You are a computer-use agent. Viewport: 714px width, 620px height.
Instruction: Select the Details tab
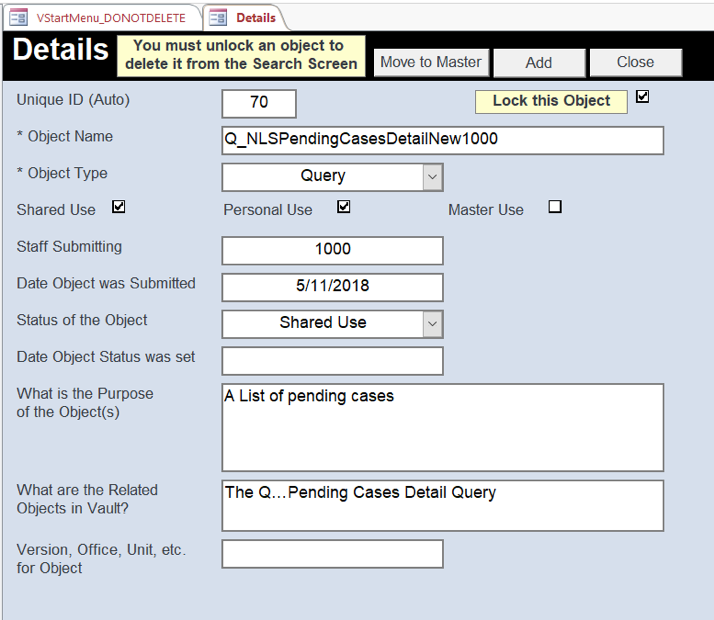pos(256,18)
